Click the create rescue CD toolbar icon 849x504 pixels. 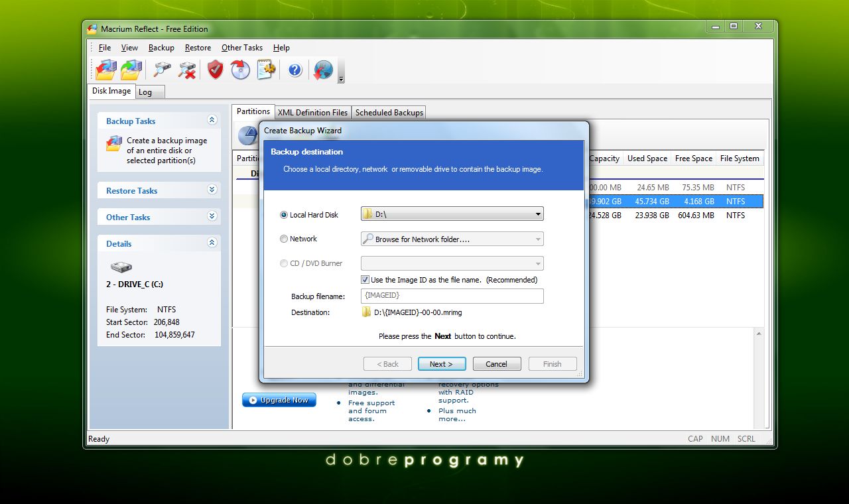click(x=240, y=69)
